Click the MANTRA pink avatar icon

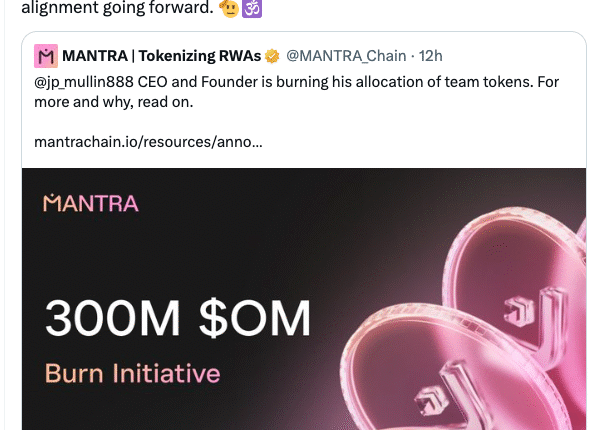[46, 55]
